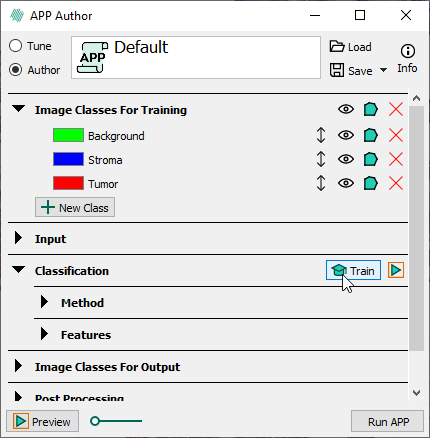Click the Stroma label polygon icon
This screenshot has width=430, height=438.
(370, 159)
